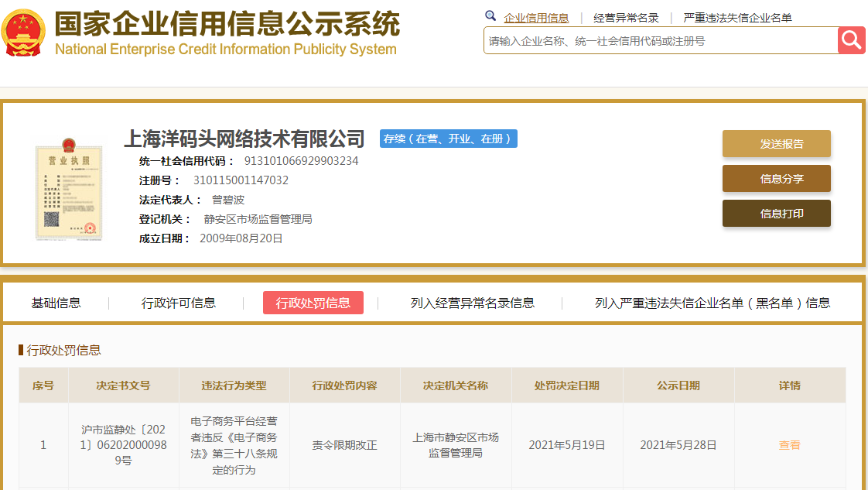The width and height of the screenshot is (868, 490).
Task: Switch to the 列入经营异常名录信息 tab
Action: 472,303
